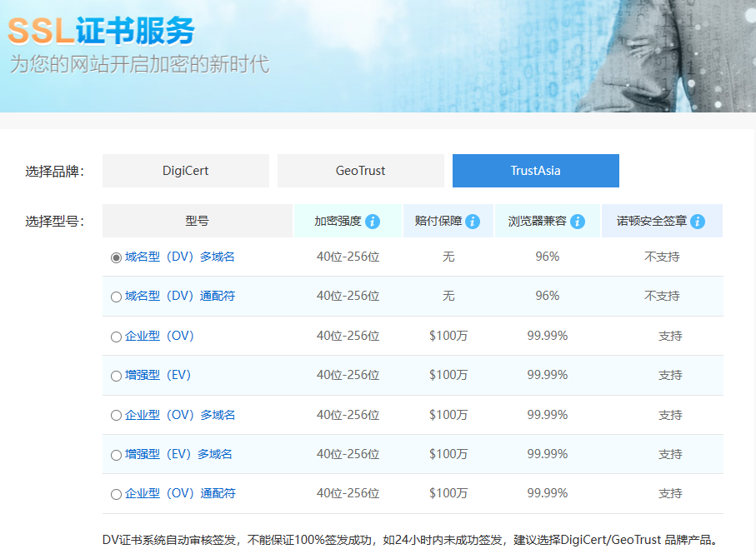Click the 诺顿安全签章 info icon
756x554 pixels.
pos(697,221)
